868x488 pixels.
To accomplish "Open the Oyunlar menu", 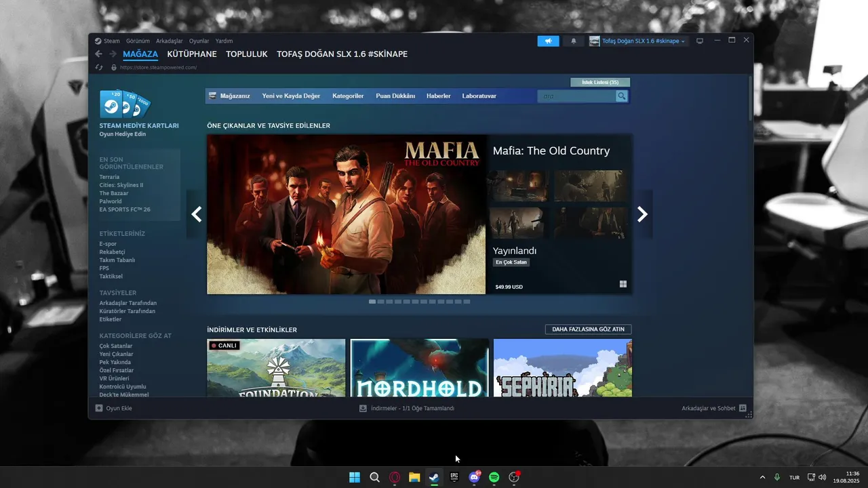I will [x=199, y=41].
